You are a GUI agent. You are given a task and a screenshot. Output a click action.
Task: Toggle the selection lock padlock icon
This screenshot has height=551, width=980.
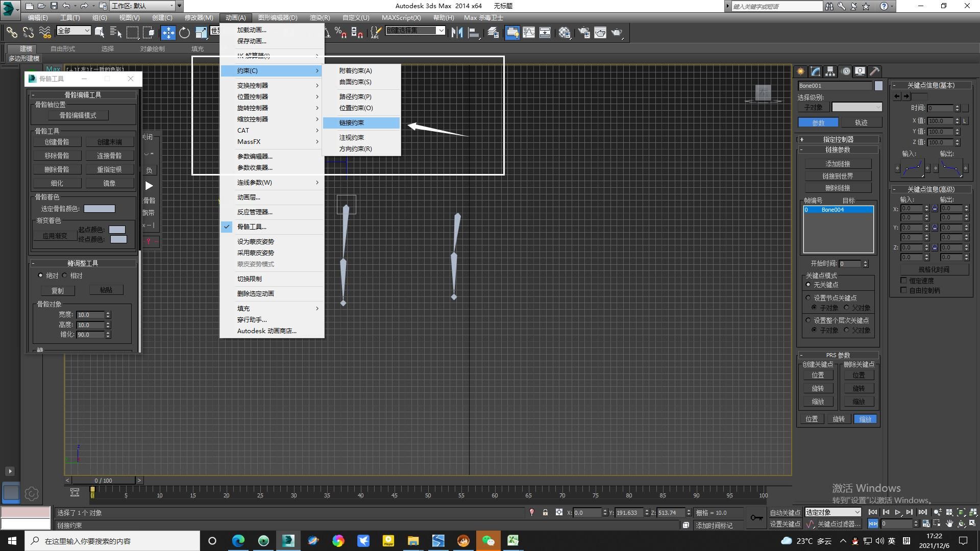(545, 512)
